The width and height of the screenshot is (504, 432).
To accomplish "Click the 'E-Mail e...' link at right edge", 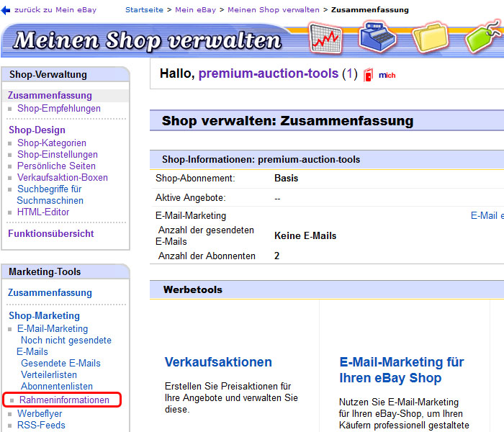I will [x=487, y=216].
